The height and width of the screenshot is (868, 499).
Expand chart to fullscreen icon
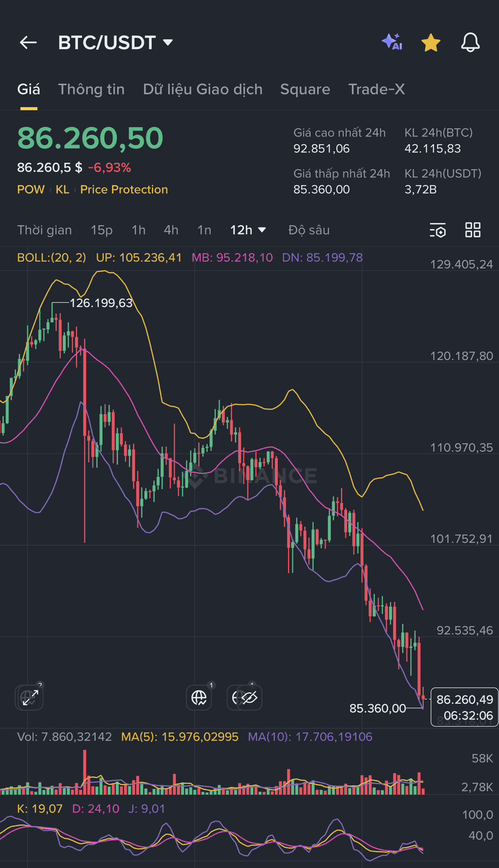(x=30, y=698)
